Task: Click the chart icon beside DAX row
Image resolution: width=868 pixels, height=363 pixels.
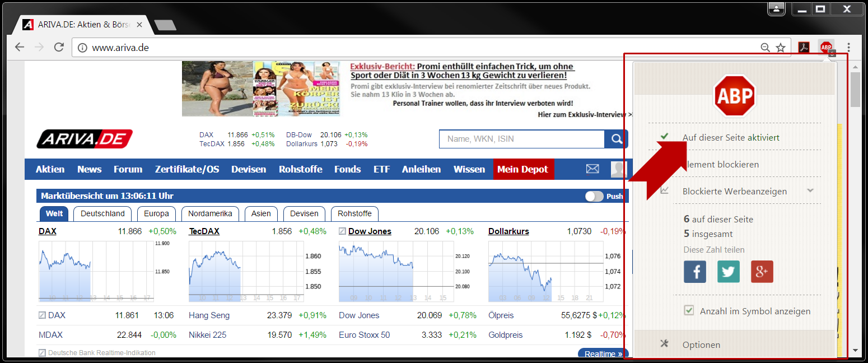Action: [x=42, y=315]
